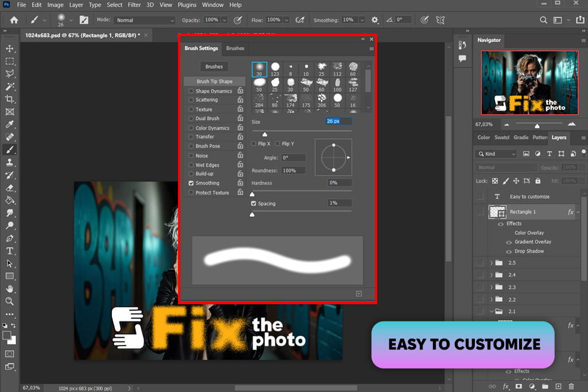Screen dimensions: 588x392
Task: Select the Magic Wand tool
Action: coord(10,87)
